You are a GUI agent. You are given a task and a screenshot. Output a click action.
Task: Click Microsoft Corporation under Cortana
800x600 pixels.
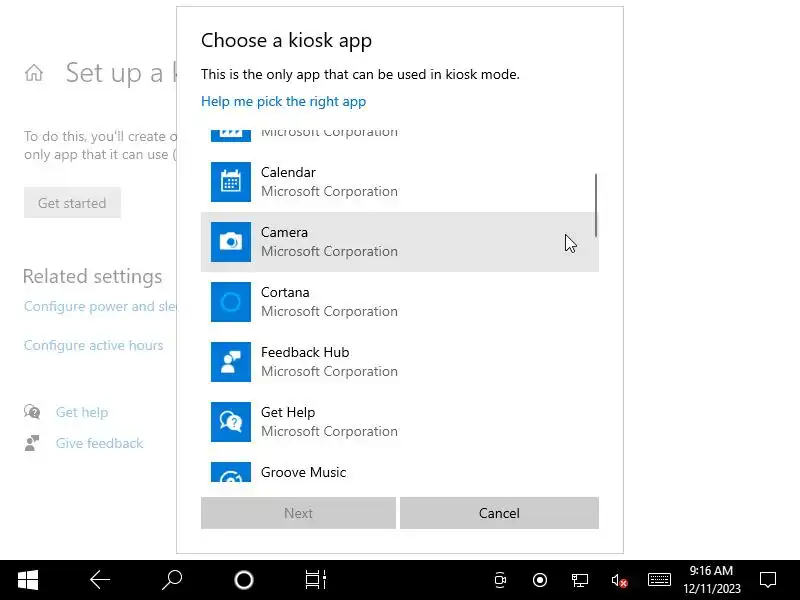click(329, 311)
